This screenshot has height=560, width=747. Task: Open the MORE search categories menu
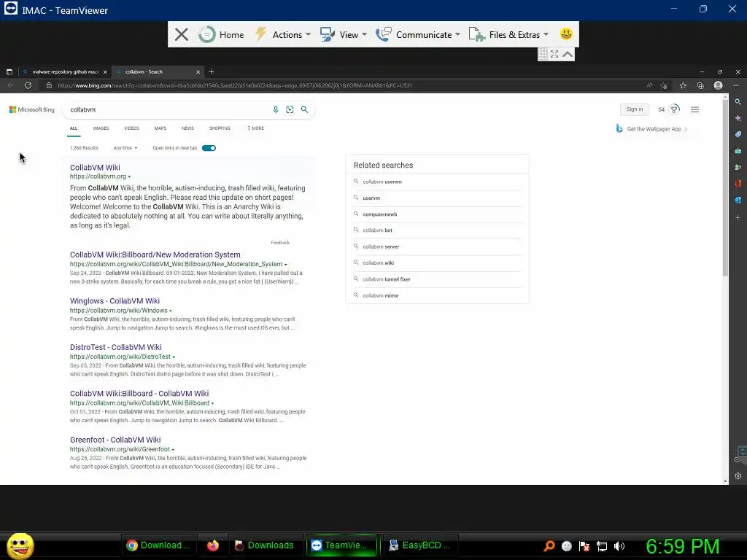tap(256, 128)
